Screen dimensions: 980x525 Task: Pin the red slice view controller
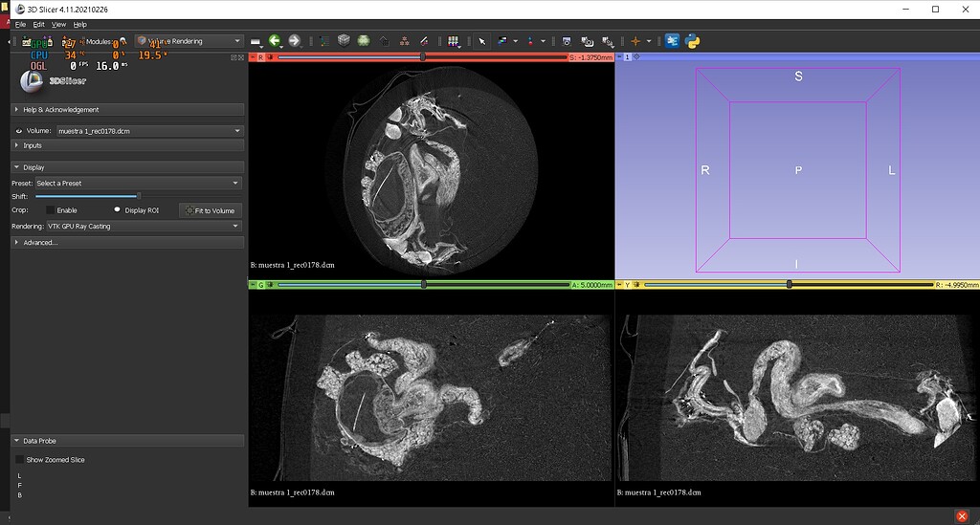(x=252, y=57)
